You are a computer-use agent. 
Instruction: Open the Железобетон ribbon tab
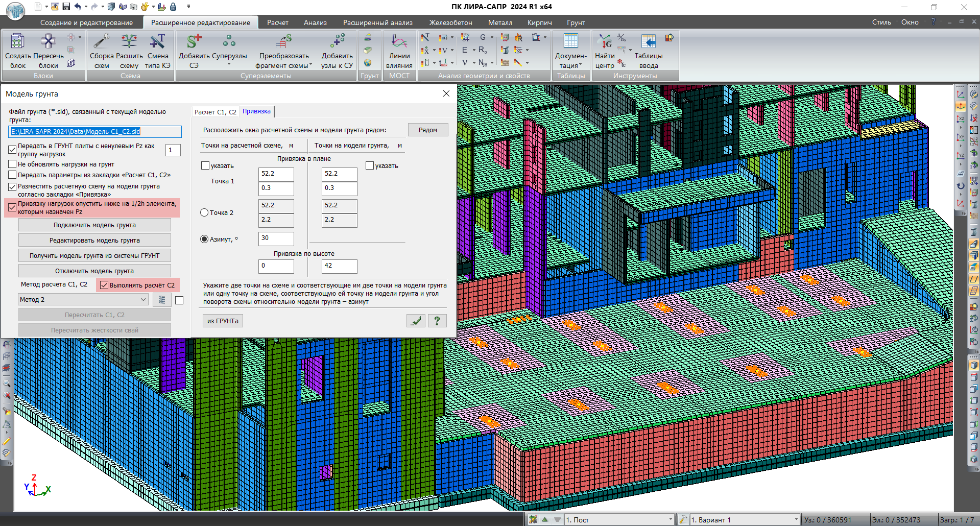(x=450, y=22)
